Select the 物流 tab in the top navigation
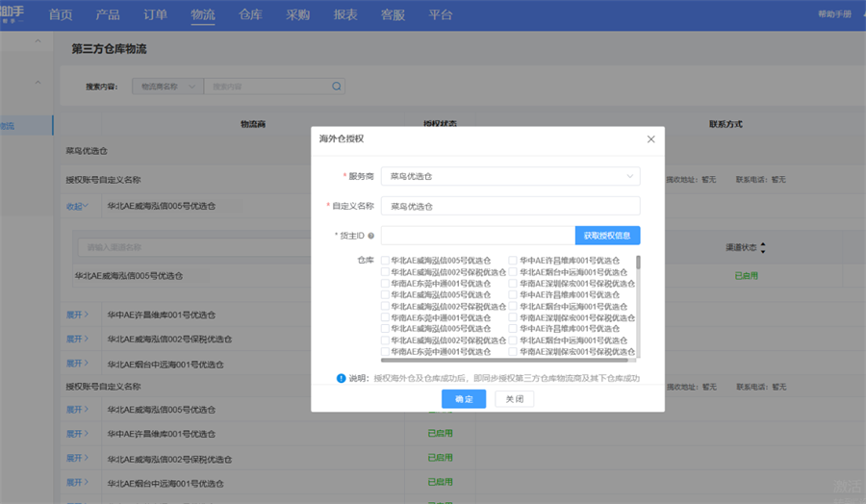Image resolution: width=866 pixels, height=504 pixels. 203,14
